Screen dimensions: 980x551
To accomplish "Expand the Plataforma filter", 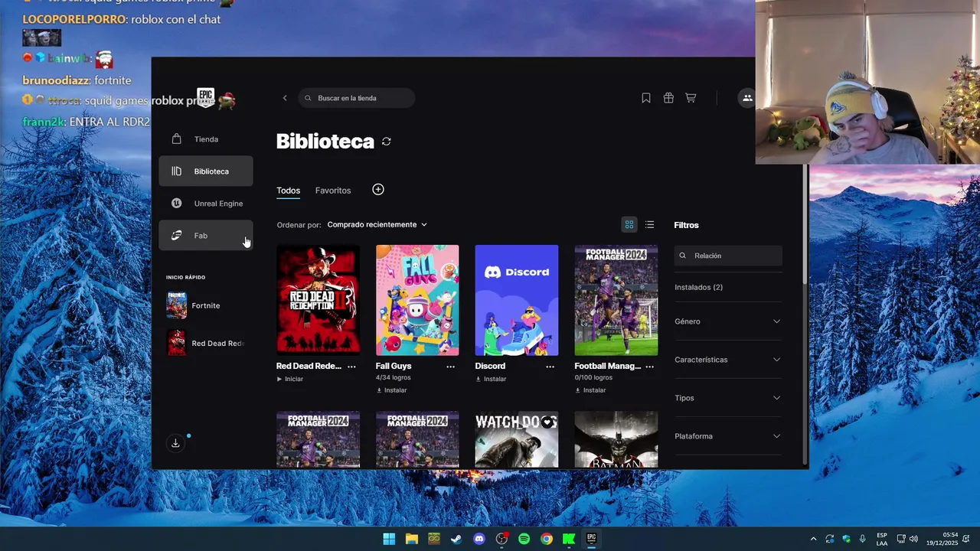I will coord(727,436).
